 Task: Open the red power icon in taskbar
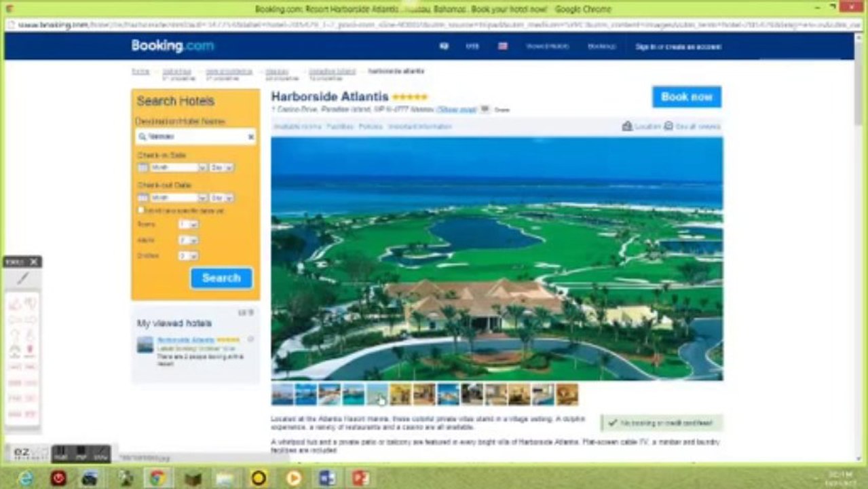point(59,478)
